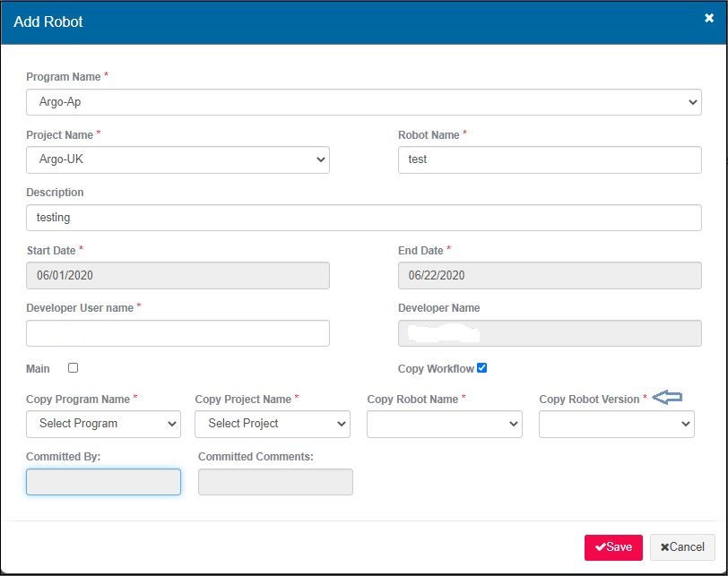
Task: Close the Add Robot dialog with X
Action: (x=709, y=18)
